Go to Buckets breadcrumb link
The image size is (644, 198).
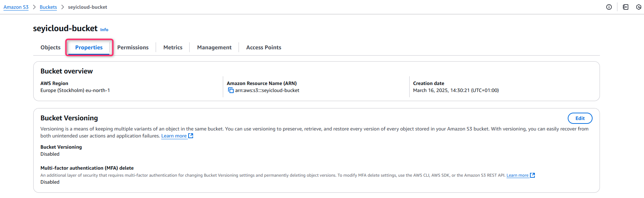coord(48,7)
